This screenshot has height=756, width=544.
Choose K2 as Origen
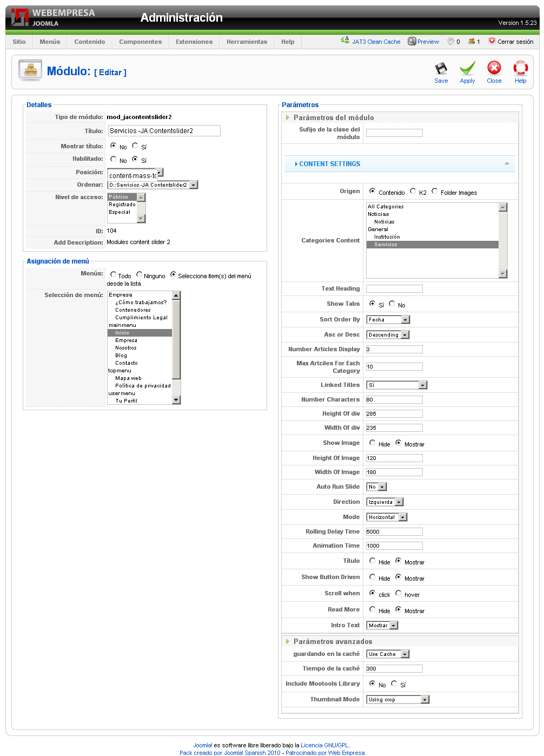[413, 191]
